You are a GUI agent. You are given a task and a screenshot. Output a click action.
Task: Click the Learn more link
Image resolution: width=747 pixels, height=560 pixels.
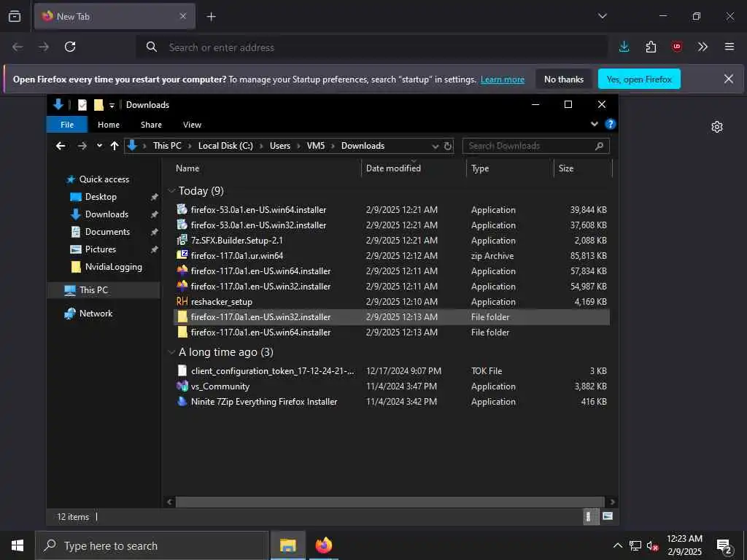pyautogui.click(x=502, y=79)
